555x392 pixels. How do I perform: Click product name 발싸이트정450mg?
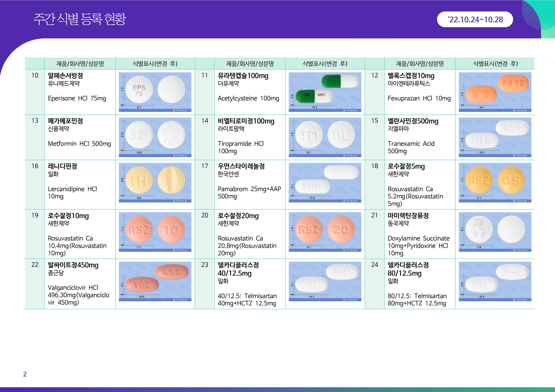click(73, 265)
